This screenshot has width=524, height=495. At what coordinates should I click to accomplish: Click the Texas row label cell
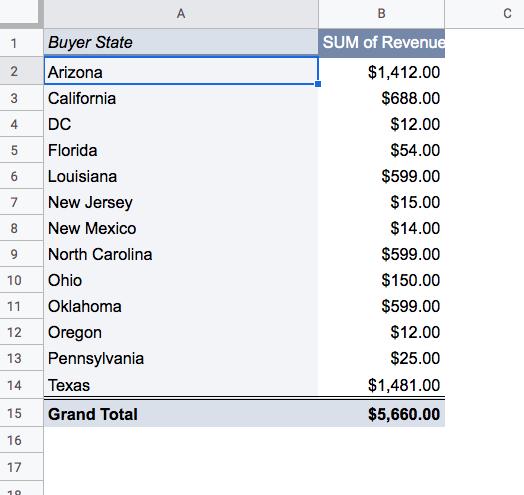coord(181,385)
